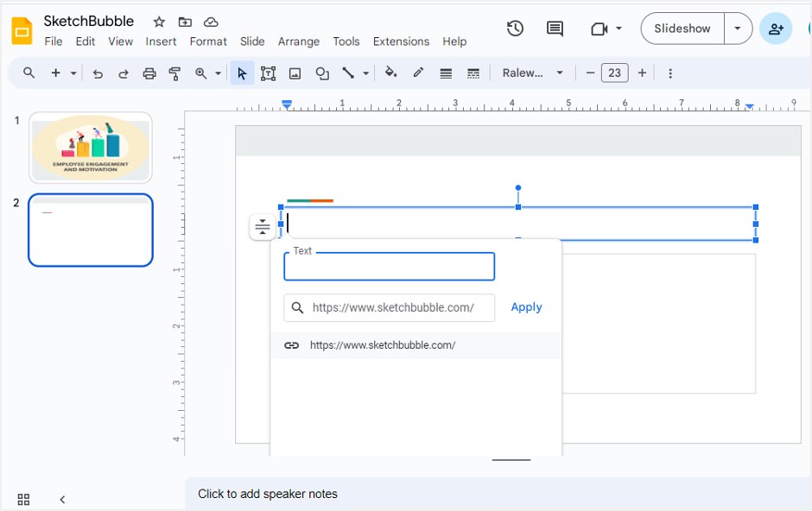Activate the paint format tool
The width and height of the screenshot is (812, 511).
click(x=175, y=73)
